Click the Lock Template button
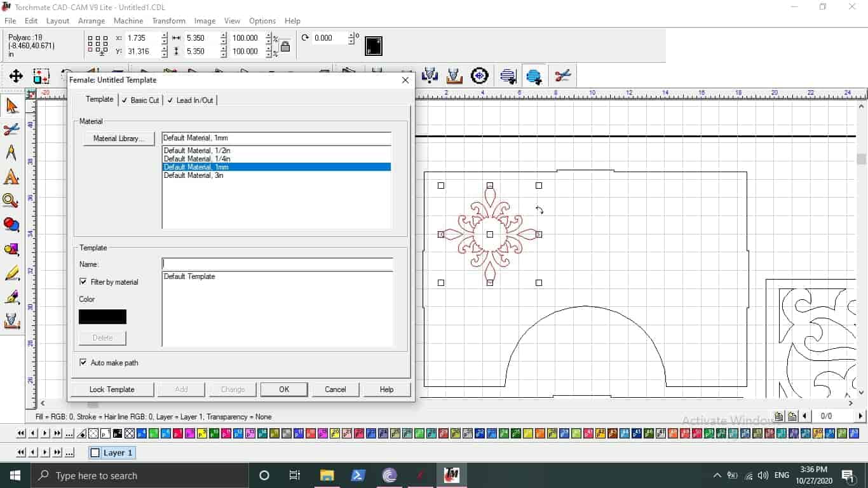868x488 pixels. [112, 390]
